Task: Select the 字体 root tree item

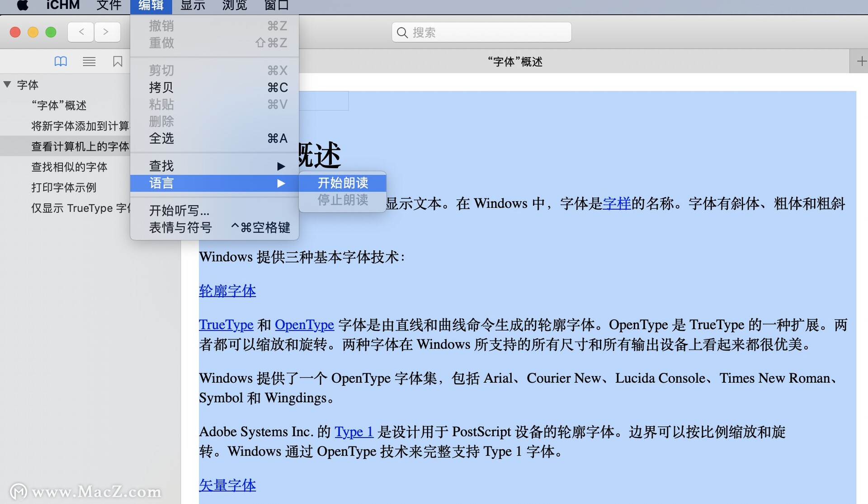Action: pyautogui.click(x=28, y=85)
